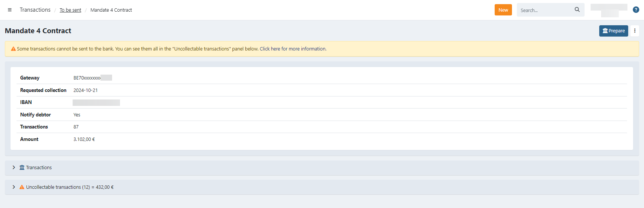Click the bank icon beside Transactions panel
Image resolution: width=644 pixels, height=208 pixels.
pos(22,168)
